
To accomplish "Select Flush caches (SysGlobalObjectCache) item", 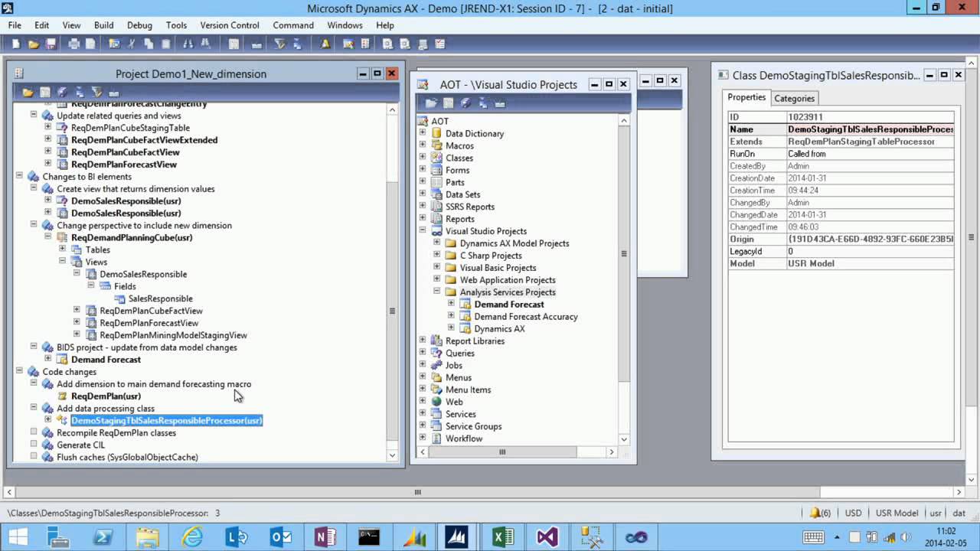I will click(127, 458).
